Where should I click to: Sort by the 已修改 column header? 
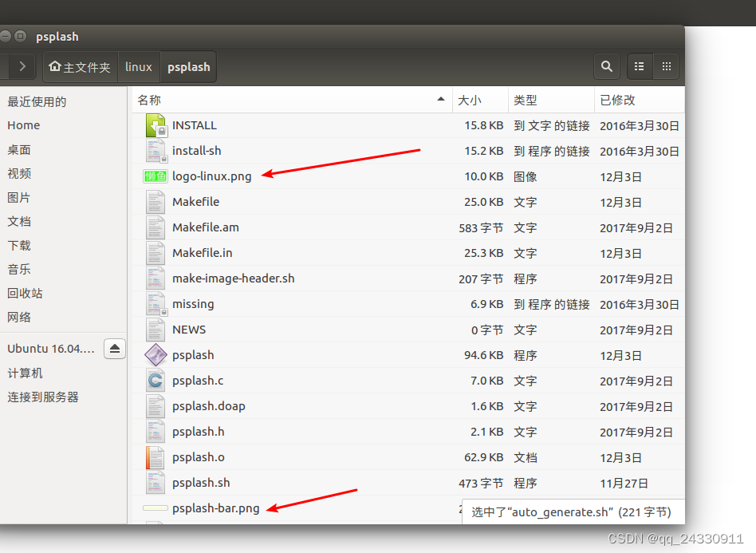[x=640, y=100]
